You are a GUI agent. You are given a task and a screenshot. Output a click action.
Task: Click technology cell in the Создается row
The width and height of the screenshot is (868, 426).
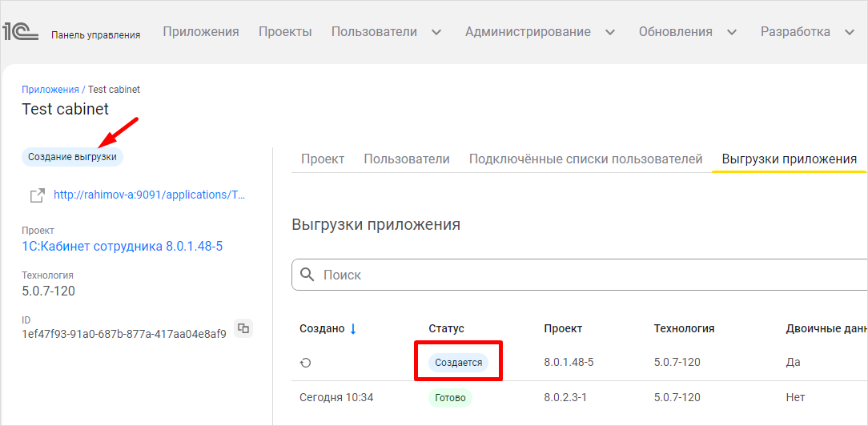coord(677,363)
